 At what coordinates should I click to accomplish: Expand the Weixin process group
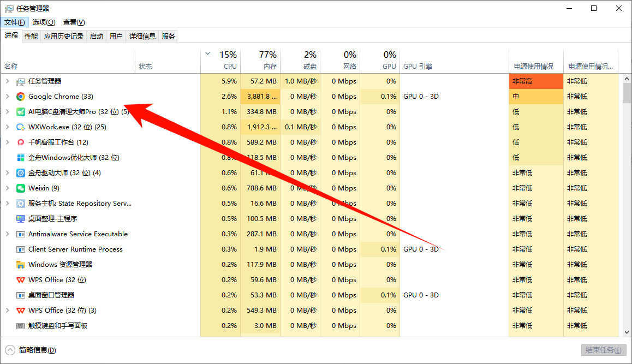[x=7, y=188]
